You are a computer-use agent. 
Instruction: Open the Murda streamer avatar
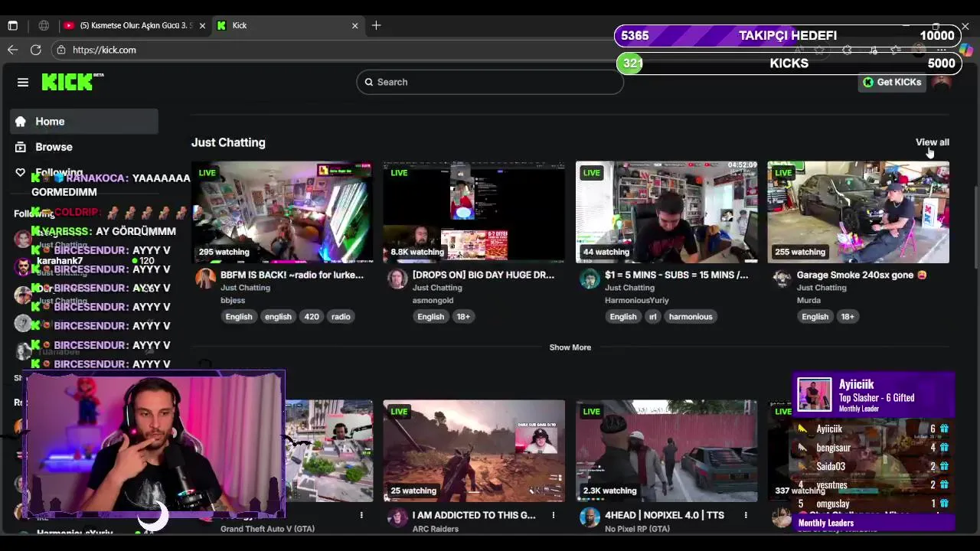coord(782,279)
